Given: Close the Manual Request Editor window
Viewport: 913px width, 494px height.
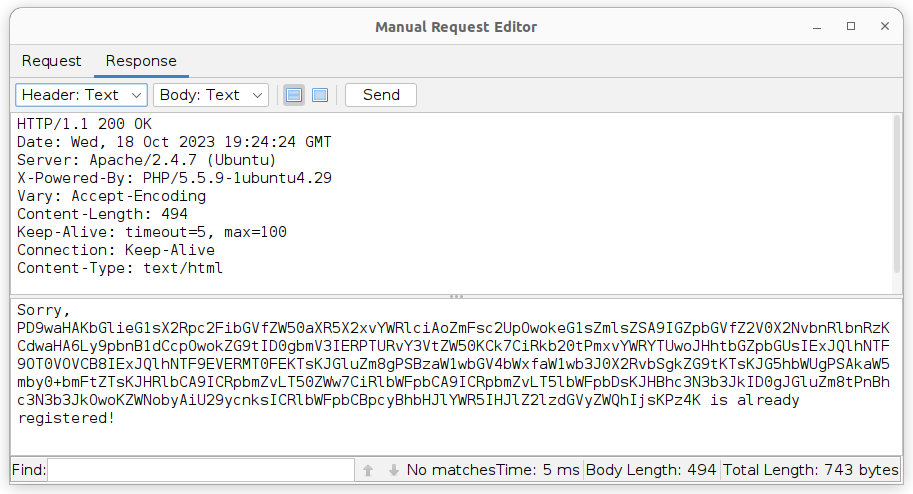Looking at the screenshot, I should coord(880,27).
